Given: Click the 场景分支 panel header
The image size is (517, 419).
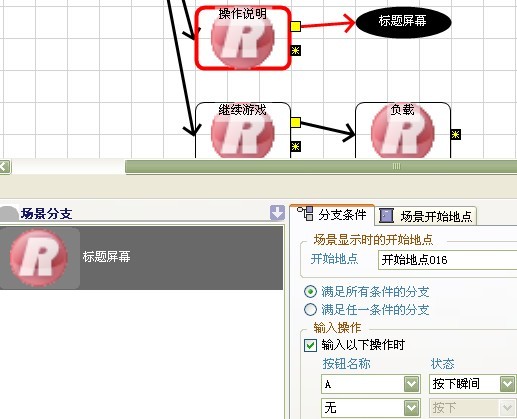Looking at the screenshot, I should click(x=46, y=214).
